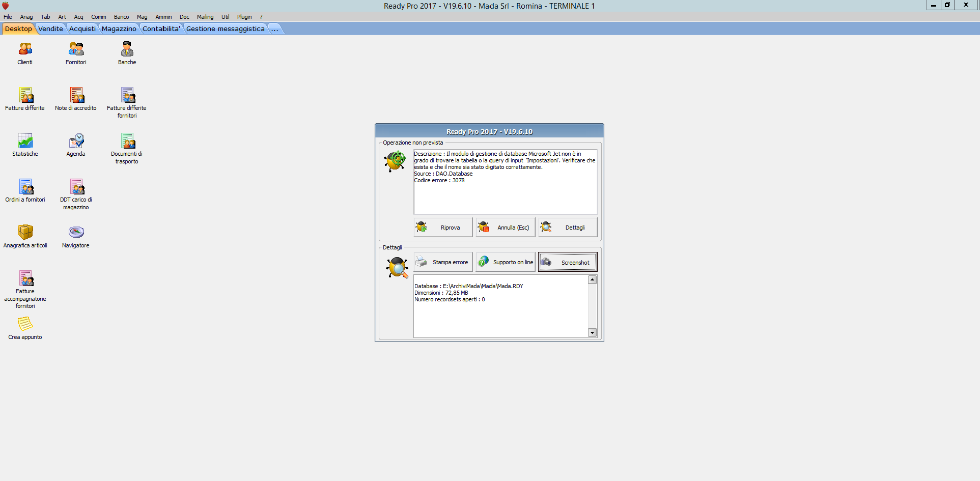This screenshot has height=481, width=980.
Task: Click the Database path line in details
Action: 468,286
